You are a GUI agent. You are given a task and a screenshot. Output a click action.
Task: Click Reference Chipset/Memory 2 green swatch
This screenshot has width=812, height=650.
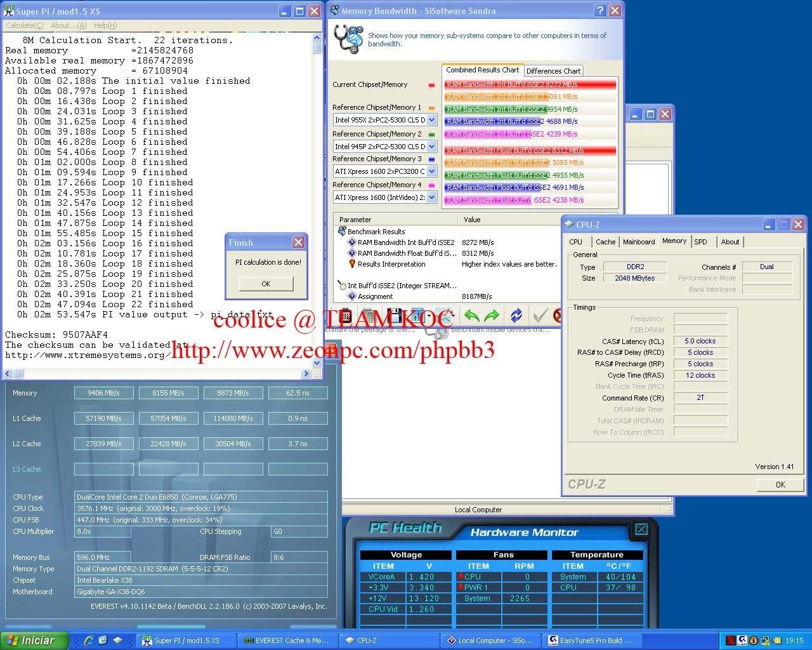pos(431,135)
